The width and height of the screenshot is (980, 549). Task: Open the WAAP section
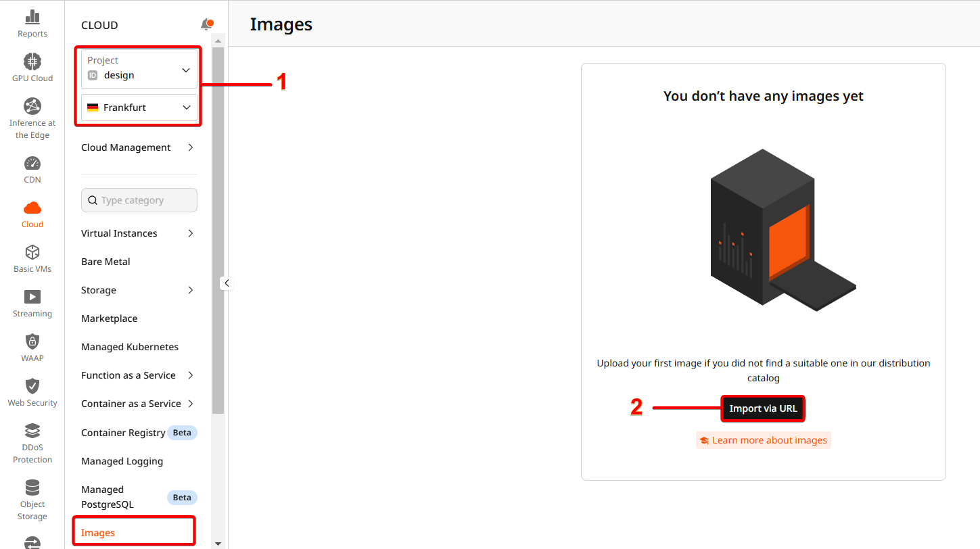click(x=32, y=347)
